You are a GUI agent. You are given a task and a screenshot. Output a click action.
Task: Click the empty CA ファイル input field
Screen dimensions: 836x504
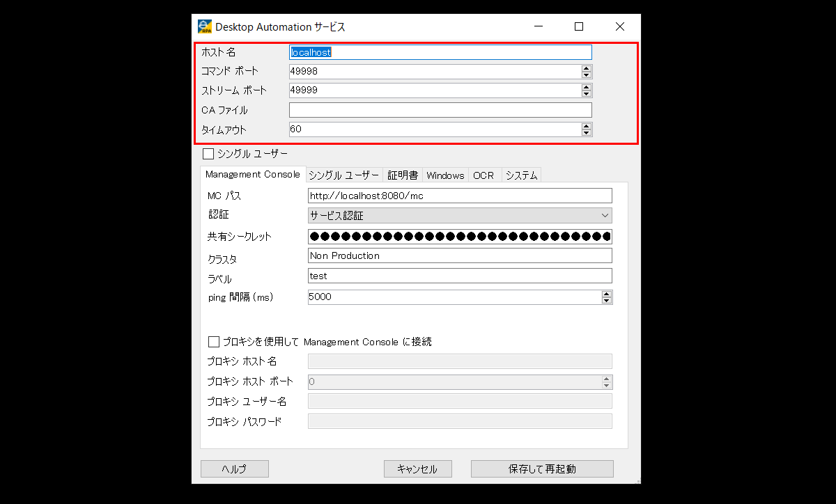coord(440,110)
